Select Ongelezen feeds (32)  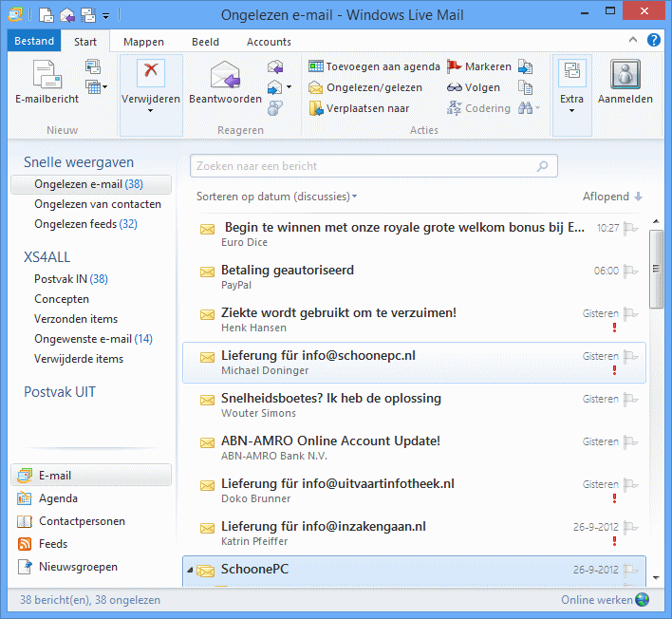[85, 224]
